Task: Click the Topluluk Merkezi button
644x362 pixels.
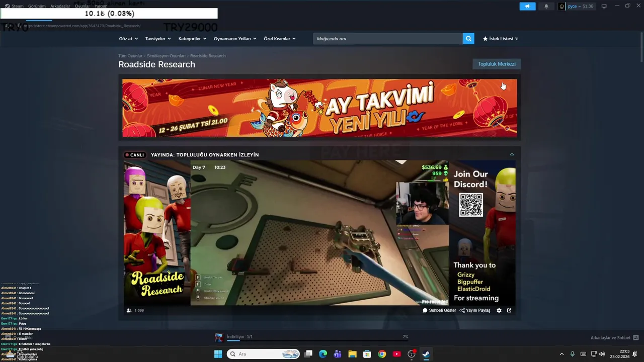Action: point(497,64)
